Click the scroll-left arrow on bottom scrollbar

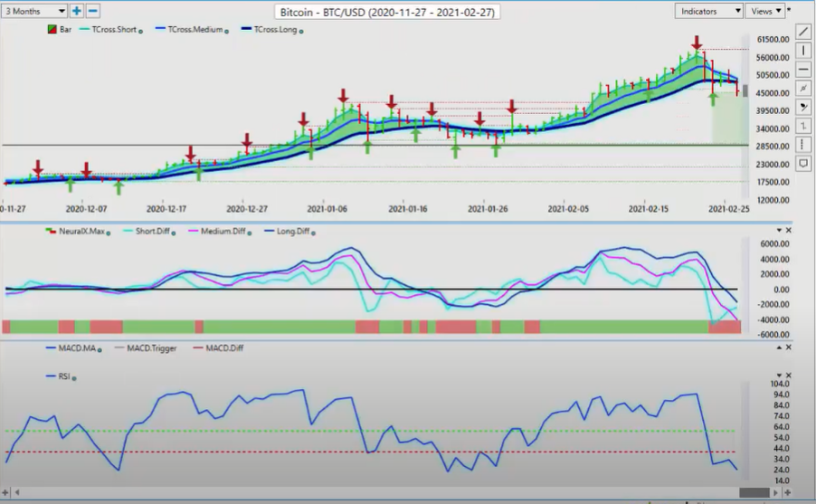pos(17,492)
